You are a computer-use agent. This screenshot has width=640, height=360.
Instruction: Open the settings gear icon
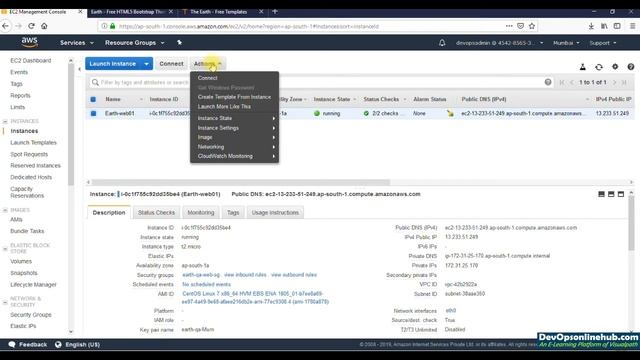pos(615,67)
